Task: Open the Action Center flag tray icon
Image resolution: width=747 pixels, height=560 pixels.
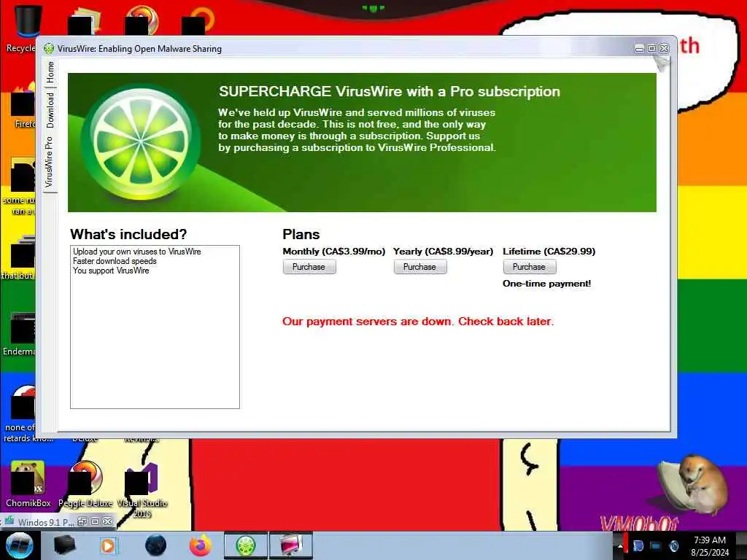Action: (638, 545)
